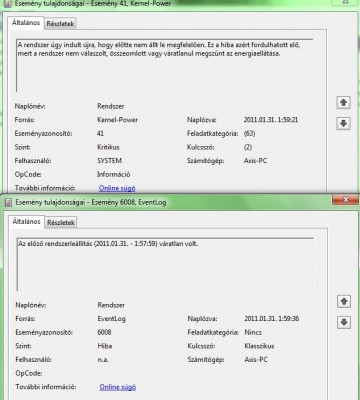Select task category value Nincs

253,332
